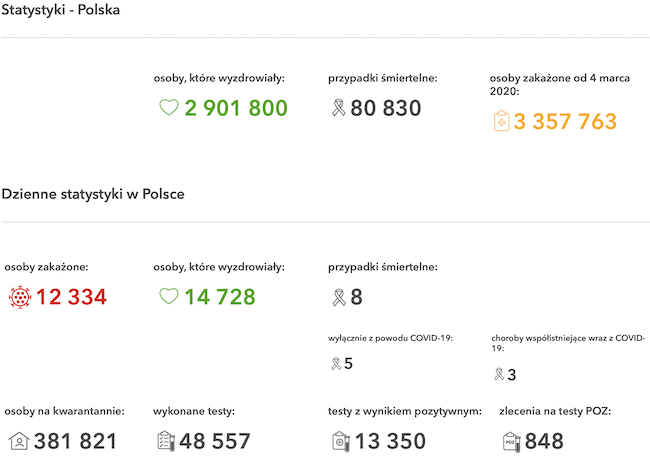The height and width of the screenshot is (463, 650).
Task: Click the small ribbon icon beside number 3
Action: coord(499,374)
